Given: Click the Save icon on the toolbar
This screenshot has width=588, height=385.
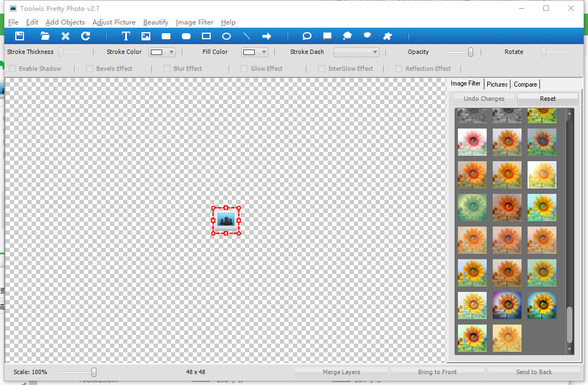Looking at the screenshot, I should [x=19, y=36].
